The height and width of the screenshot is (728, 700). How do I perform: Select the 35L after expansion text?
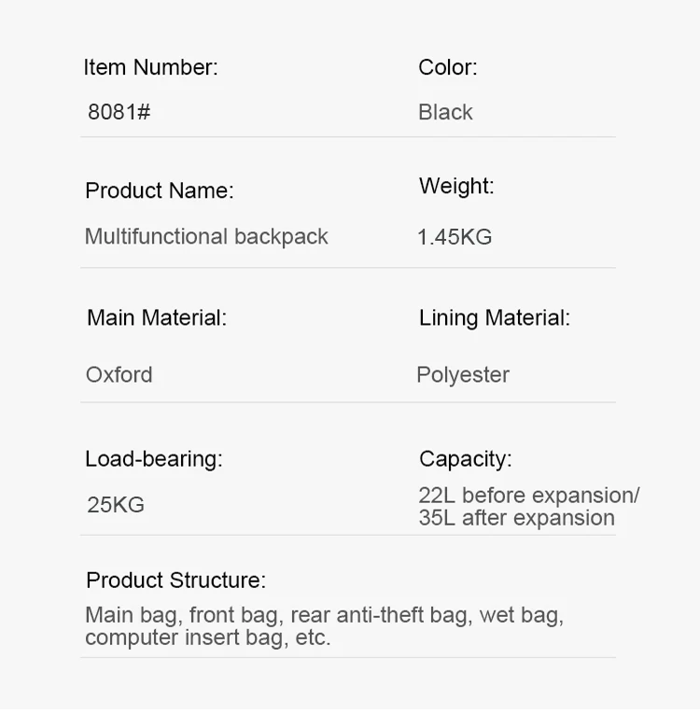(x=516, y=518)
